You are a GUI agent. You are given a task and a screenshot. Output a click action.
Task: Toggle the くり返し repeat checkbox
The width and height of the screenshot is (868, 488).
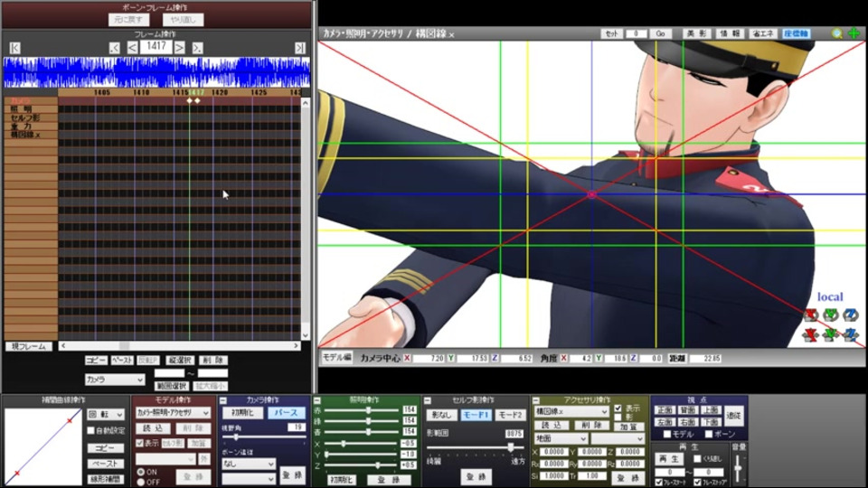click(x=697, y=459)
